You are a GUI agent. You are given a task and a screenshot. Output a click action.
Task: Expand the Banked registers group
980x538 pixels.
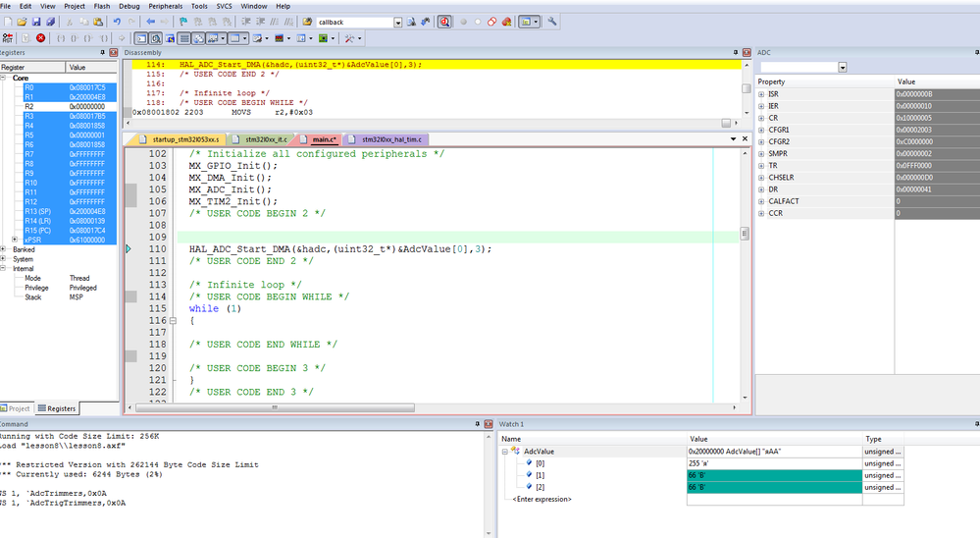click(x=3, y=249)
